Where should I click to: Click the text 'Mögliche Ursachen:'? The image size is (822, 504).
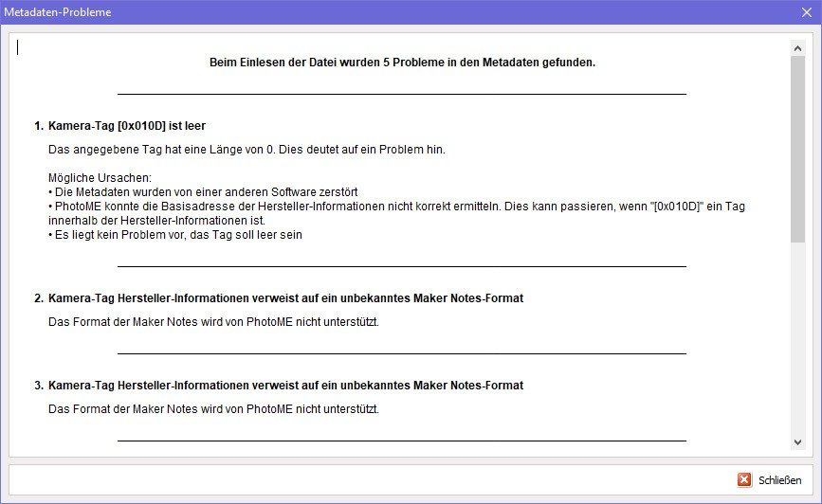pos(100,177)
